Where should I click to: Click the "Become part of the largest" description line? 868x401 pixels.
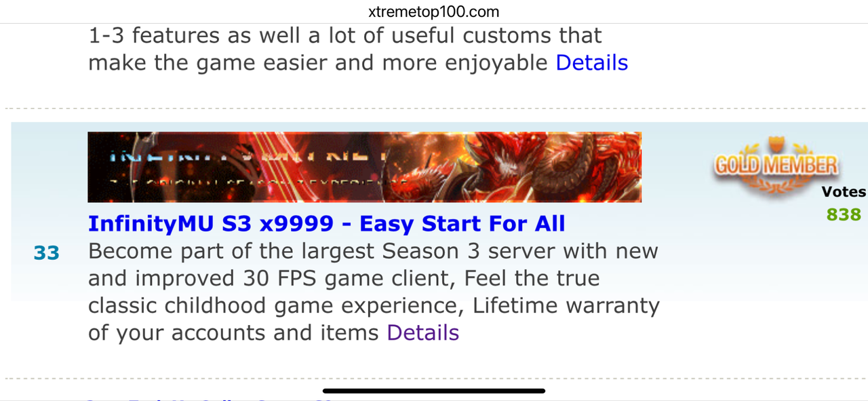pyautogui.click(x=373, y=251)
